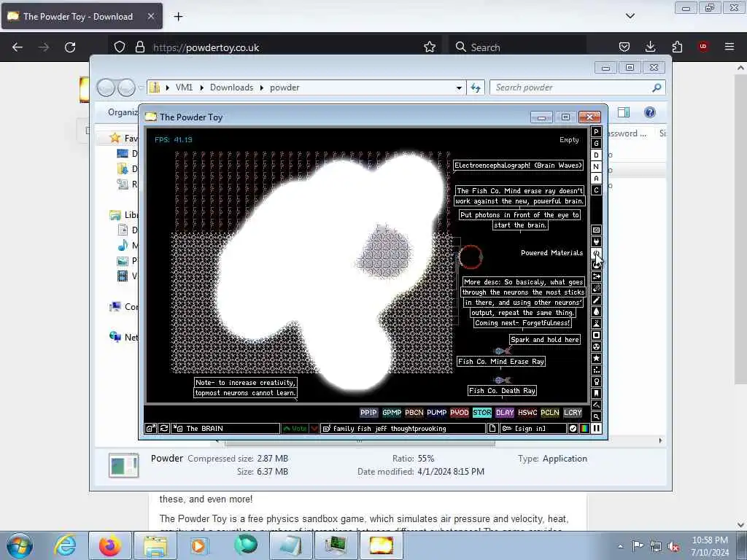Select the PPIP element

pos(368,413)
